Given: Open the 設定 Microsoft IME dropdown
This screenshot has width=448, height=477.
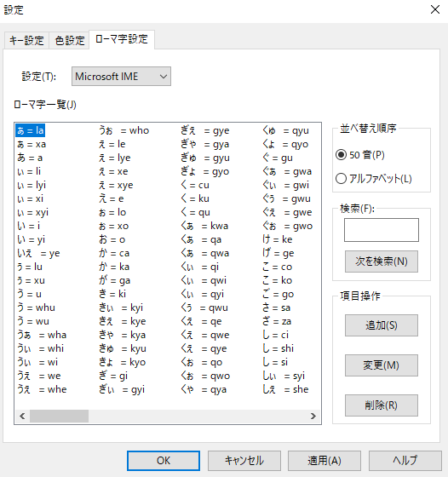Looking at the screenshot, I should click(x=121, y=77).
